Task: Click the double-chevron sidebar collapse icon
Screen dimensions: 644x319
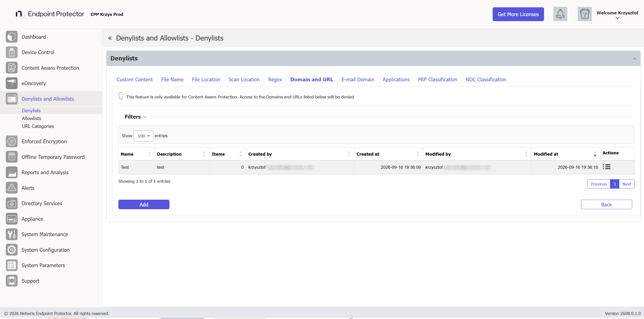Action: point(110,38)
